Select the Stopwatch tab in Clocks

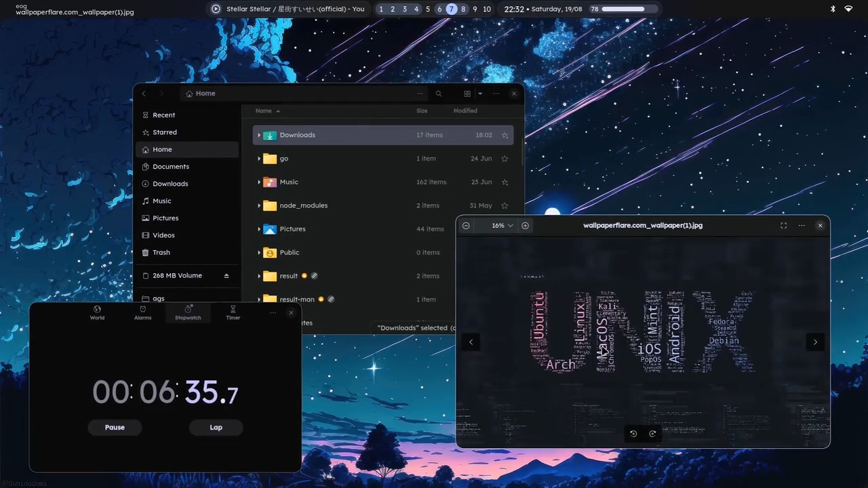188,312
